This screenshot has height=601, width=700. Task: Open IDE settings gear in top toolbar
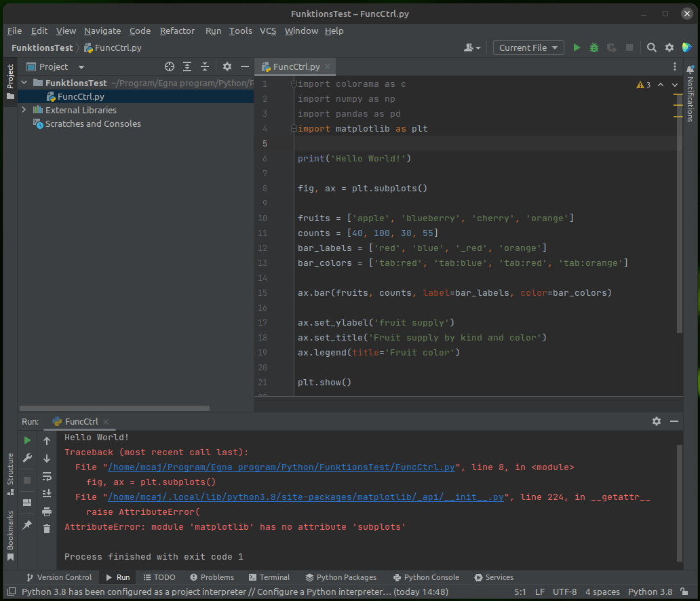pyautogui.click(x=669, y=47)
